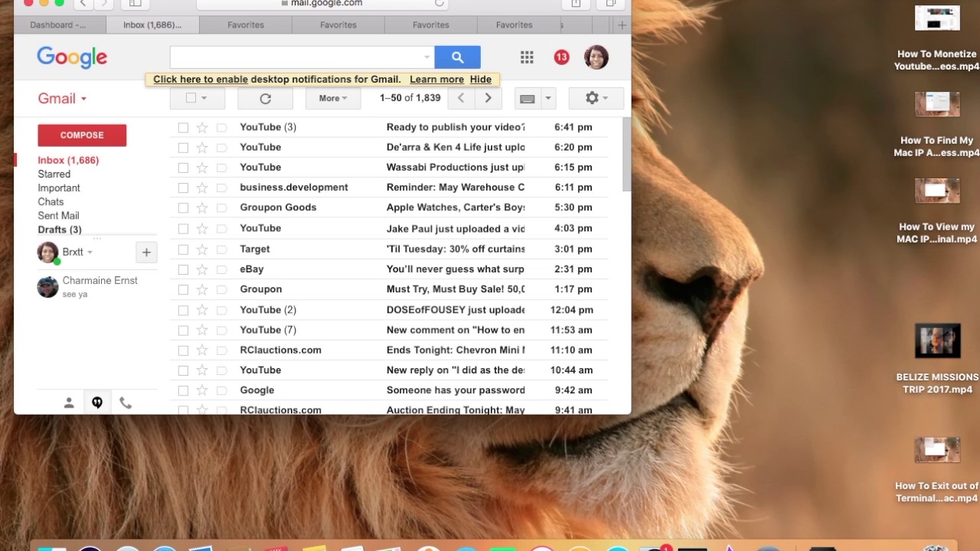This screenshot has height=551, width=980.
Task: Open input tools dropdown arrow
Action: pos(547,98)
